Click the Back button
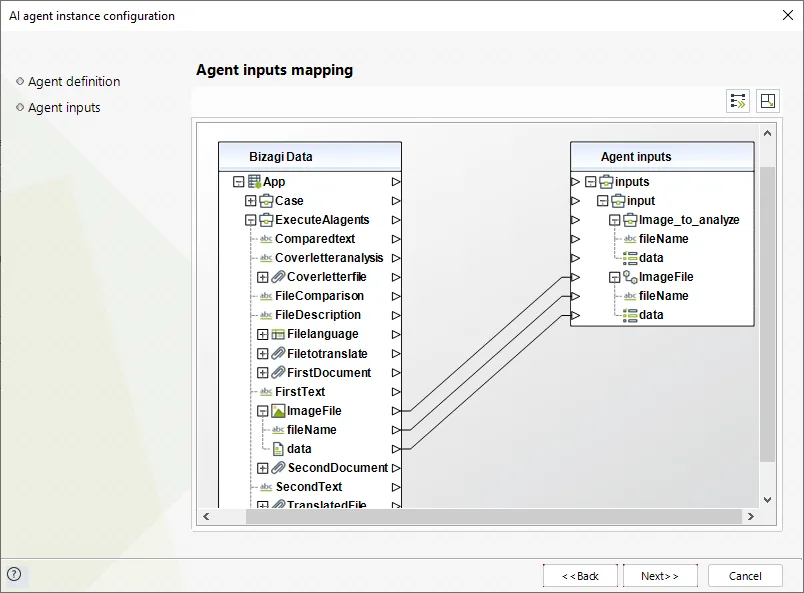The image size is (804, 593). tap(580, 576)
